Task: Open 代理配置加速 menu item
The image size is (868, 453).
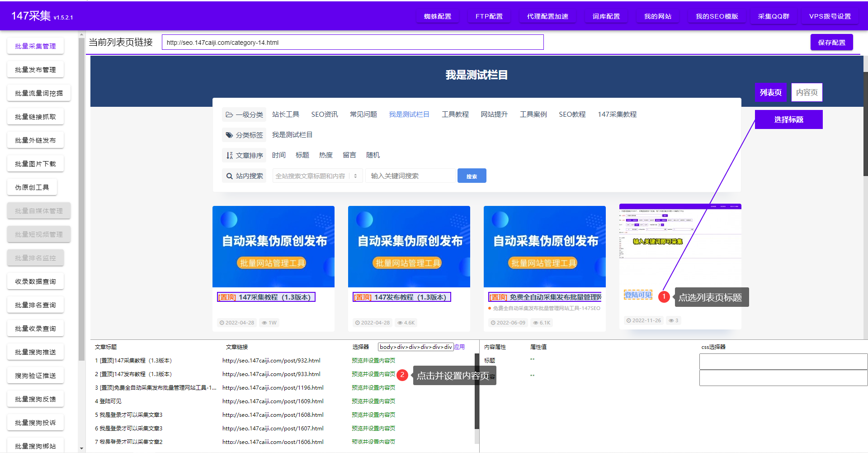Action: tap(547, 16)
